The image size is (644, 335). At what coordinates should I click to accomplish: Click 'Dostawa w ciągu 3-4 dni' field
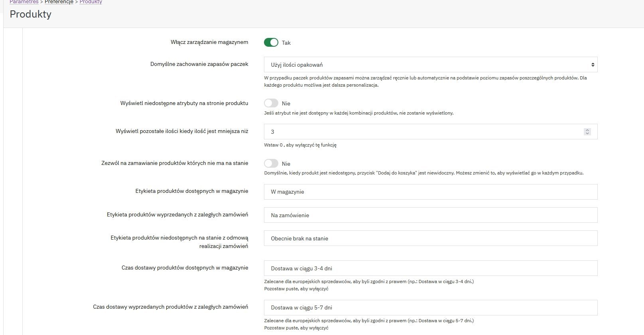(x=431, y=268)
